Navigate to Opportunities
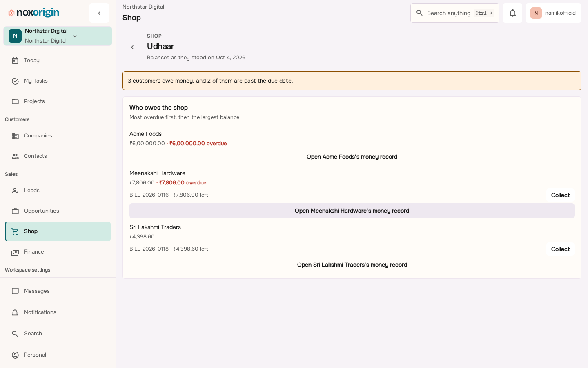Viewport: 588px width, 368px height. (x=58, y=211)
